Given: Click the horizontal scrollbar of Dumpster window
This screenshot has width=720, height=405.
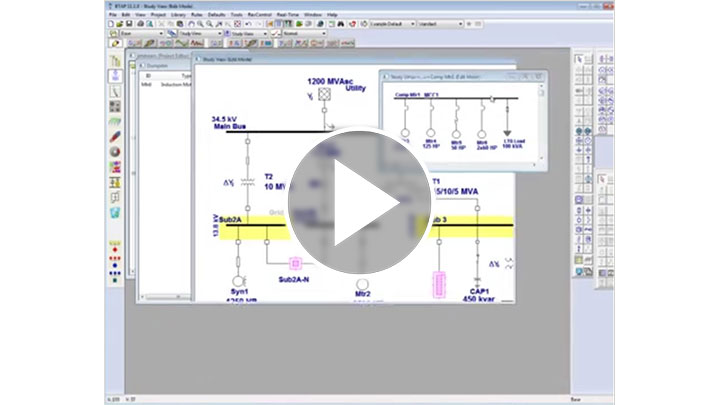Looking at the screenshot, I should (165, 297).
